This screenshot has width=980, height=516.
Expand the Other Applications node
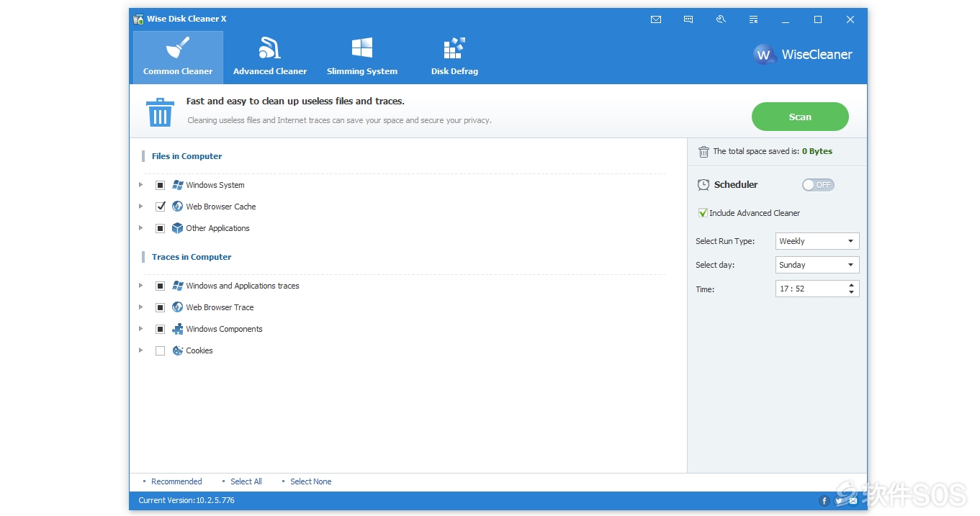click(x=141, y=228)
